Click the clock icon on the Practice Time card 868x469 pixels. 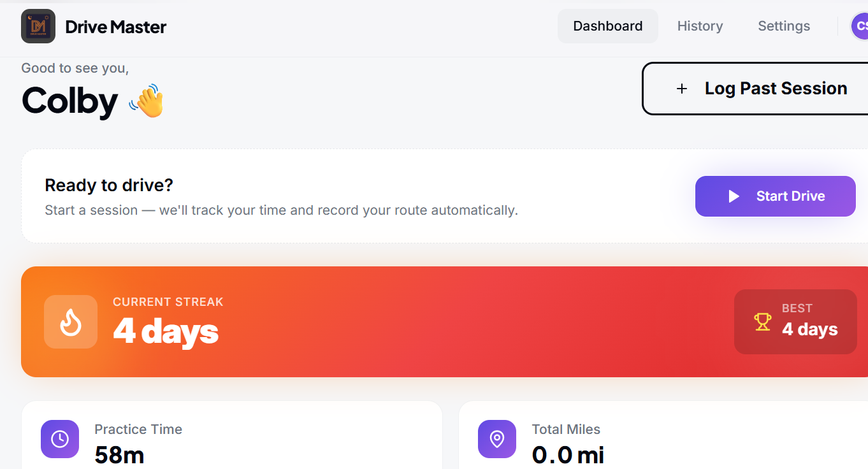[x=59, y=439]
